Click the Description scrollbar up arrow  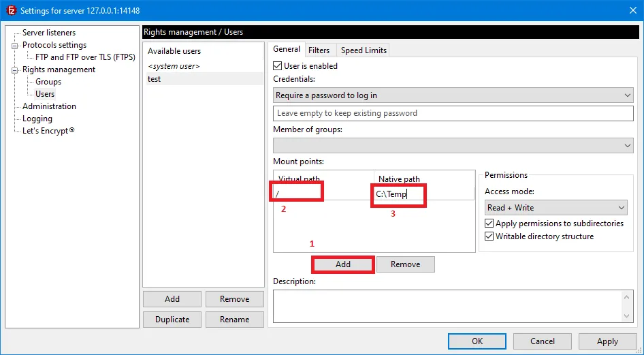pos(627,297)
